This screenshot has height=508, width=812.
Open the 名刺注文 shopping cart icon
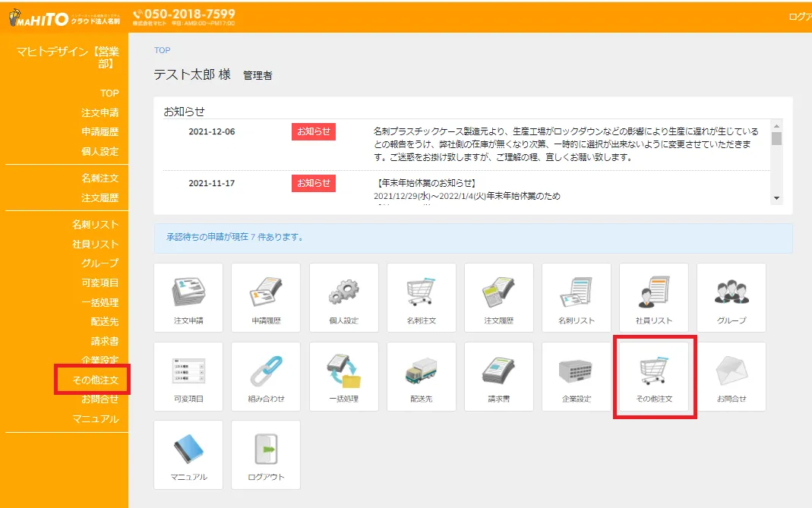click(421, 292)
